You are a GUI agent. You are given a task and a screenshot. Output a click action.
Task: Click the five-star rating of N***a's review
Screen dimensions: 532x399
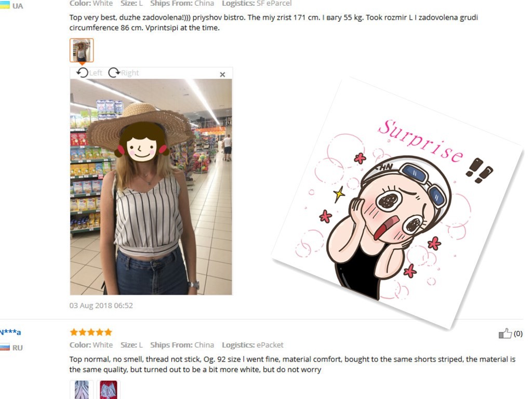[x=91, y=332]
